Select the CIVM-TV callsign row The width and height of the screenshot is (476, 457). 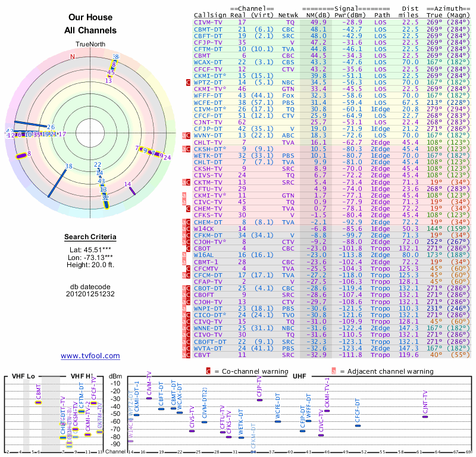click(209, 22)
